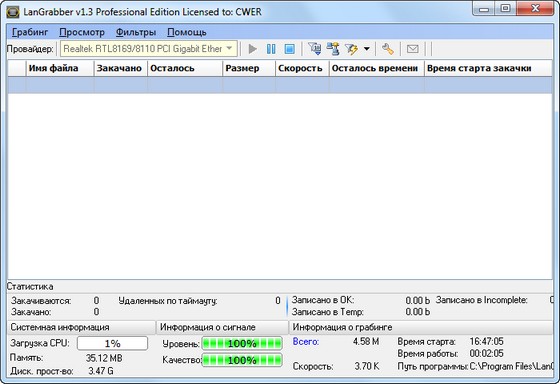Open settings via the wrench icon

388,49
